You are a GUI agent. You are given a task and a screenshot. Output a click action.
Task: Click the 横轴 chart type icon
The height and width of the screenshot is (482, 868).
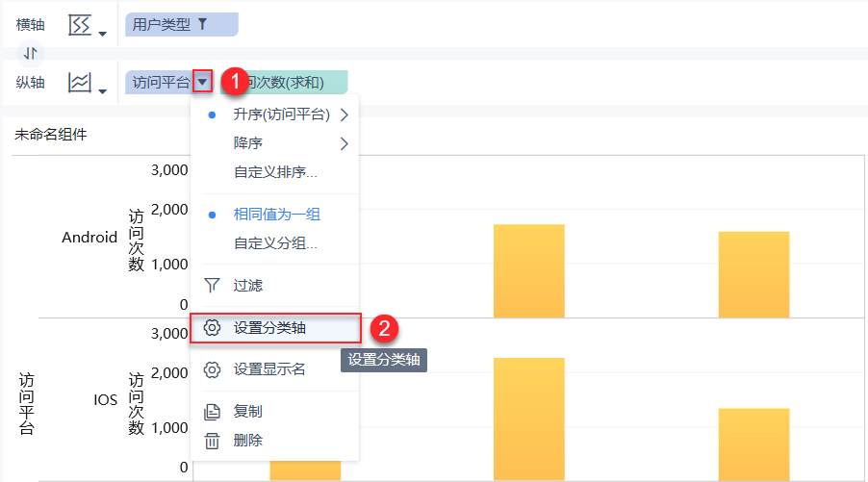80,26
